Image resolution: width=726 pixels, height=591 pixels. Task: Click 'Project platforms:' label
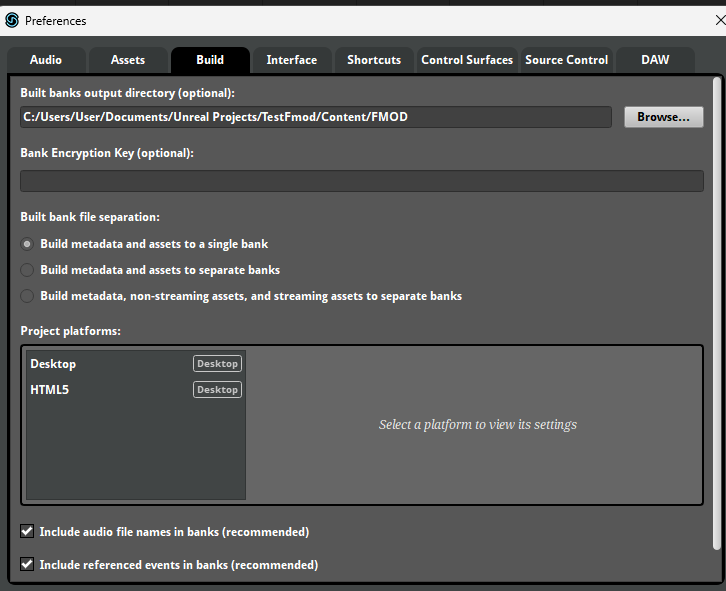70,331
